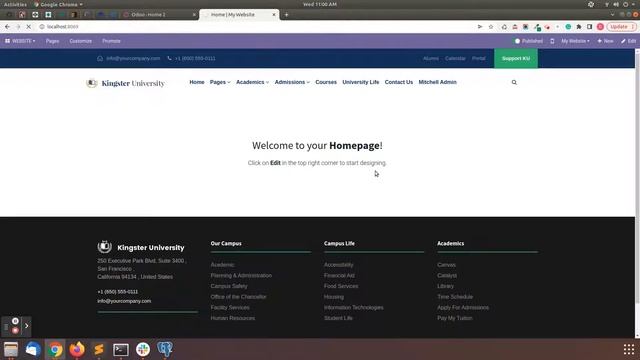The height and width of the screenshot is (360, 640).
Task: Open the Contact Us link
Action: [x=398, y=82]
